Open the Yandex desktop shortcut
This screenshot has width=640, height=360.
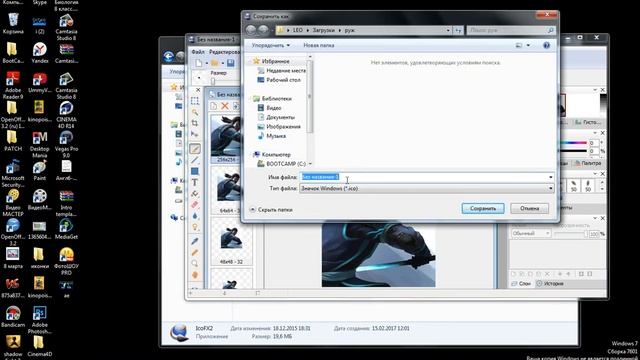40,53
